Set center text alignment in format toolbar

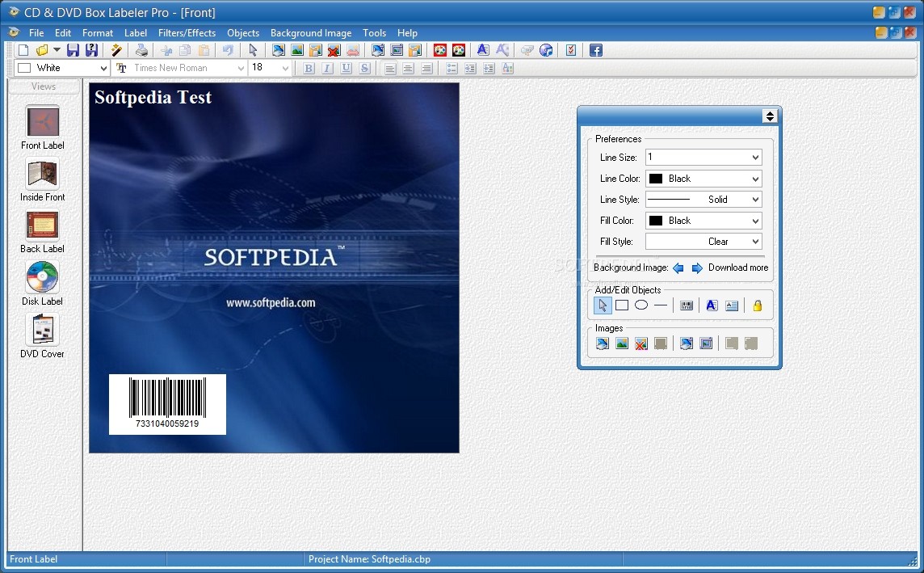[408, 69]
